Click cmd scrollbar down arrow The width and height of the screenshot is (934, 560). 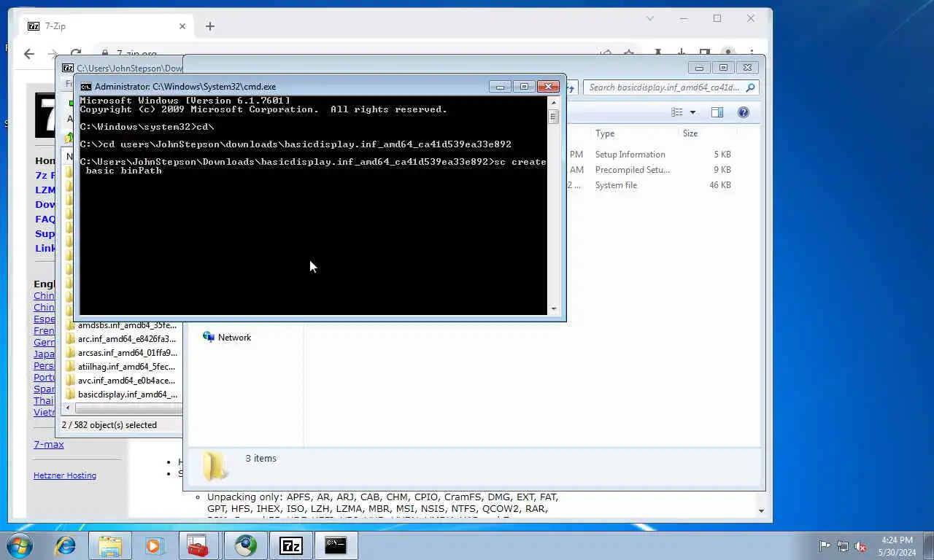pos(553,309)
